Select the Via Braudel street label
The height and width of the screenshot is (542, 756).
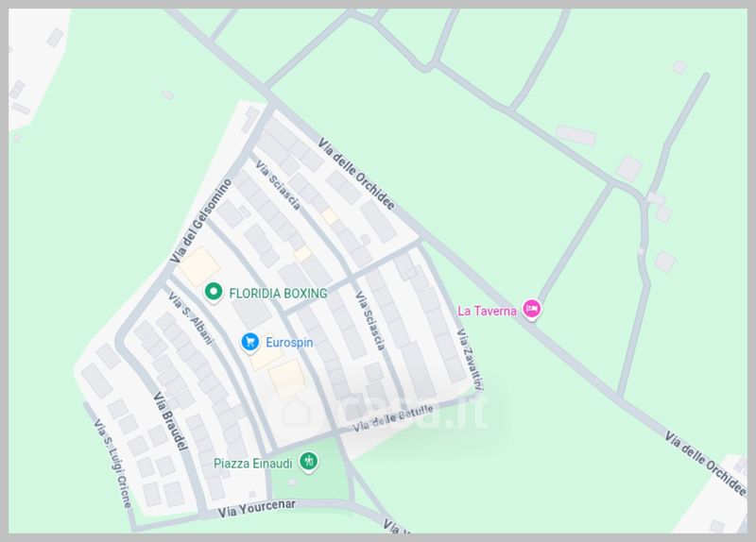tap(170, 421)
